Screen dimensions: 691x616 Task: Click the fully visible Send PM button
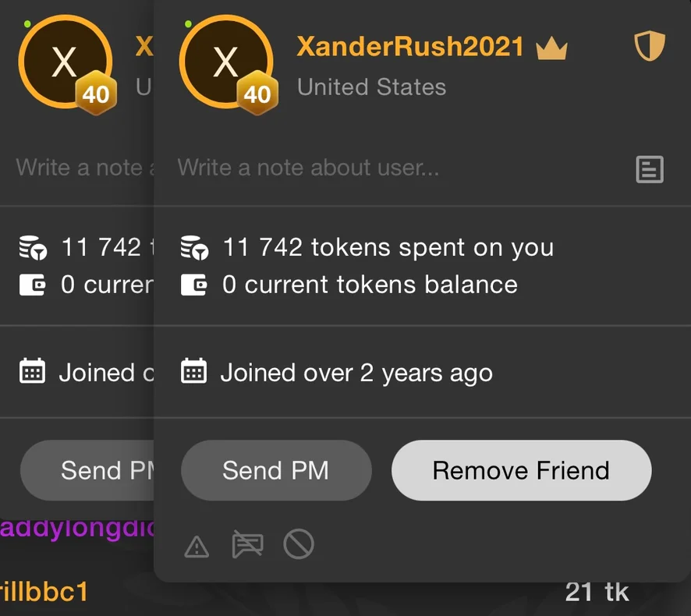click(x=275, y=470)
